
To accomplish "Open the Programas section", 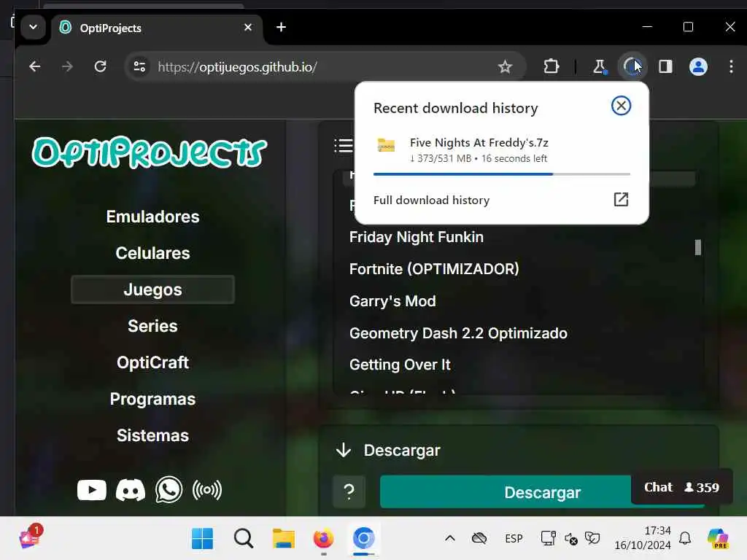I will tap(152, 399).
